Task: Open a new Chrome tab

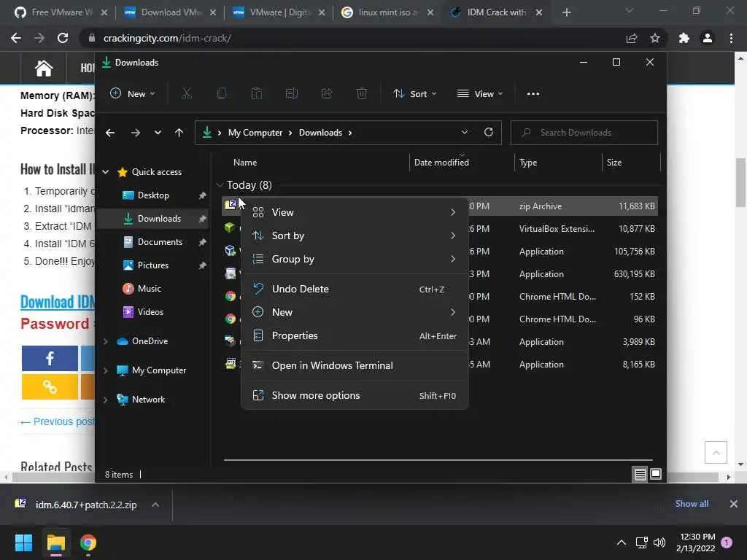Action: (x=566, y=12)
